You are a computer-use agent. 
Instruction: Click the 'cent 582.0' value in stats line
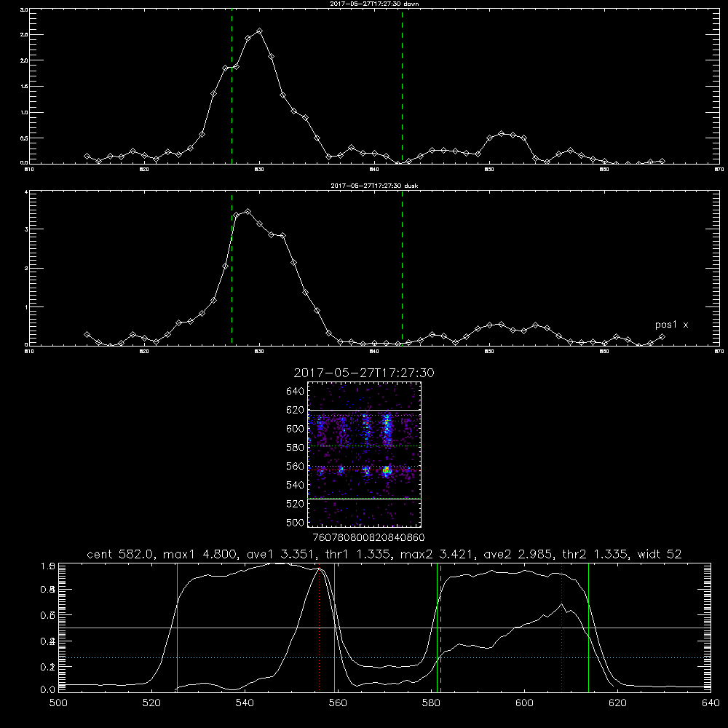tap(122, 554)
